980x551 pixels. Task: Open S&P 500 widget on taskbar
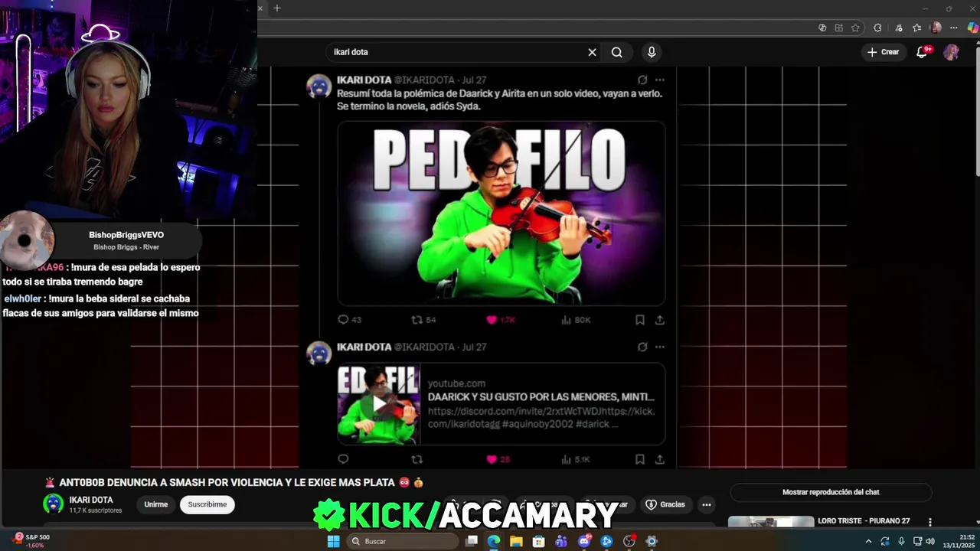[x=32, y=541]
